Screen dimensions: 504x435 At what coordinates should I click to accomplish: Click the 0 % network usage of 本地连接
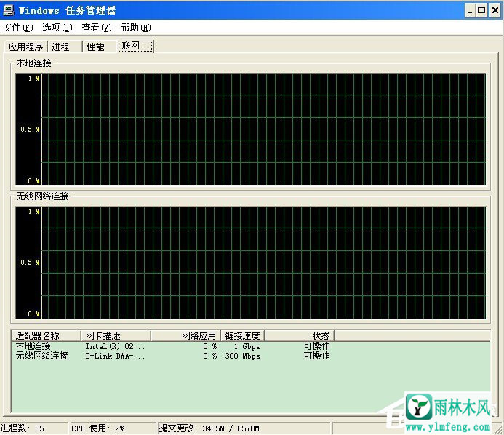click(210, 346)
